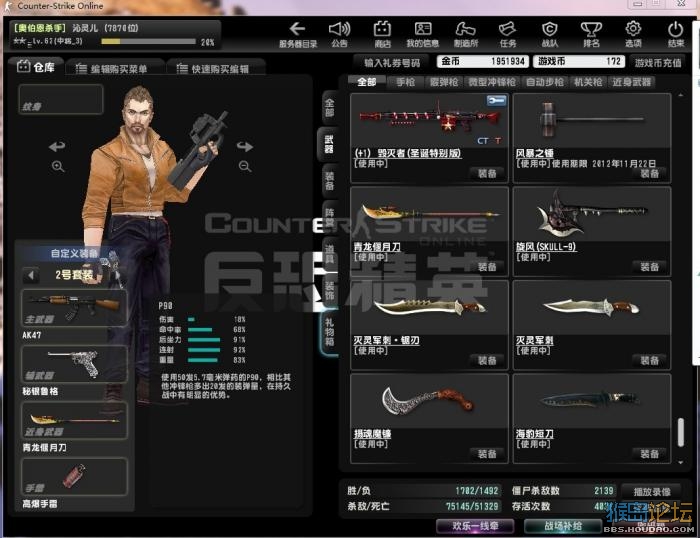Image resolution: width=700 pixels, height=538 pixels.
Task: Click 装备 button for 旋风 (SKULL-9)
Action: click(650, 267)
